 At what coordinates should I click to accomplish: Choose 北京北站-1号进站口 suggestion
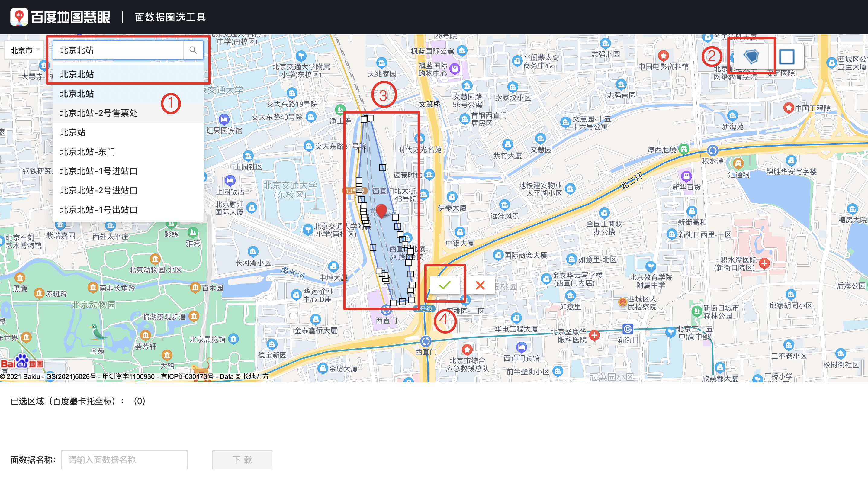[128, 171]
